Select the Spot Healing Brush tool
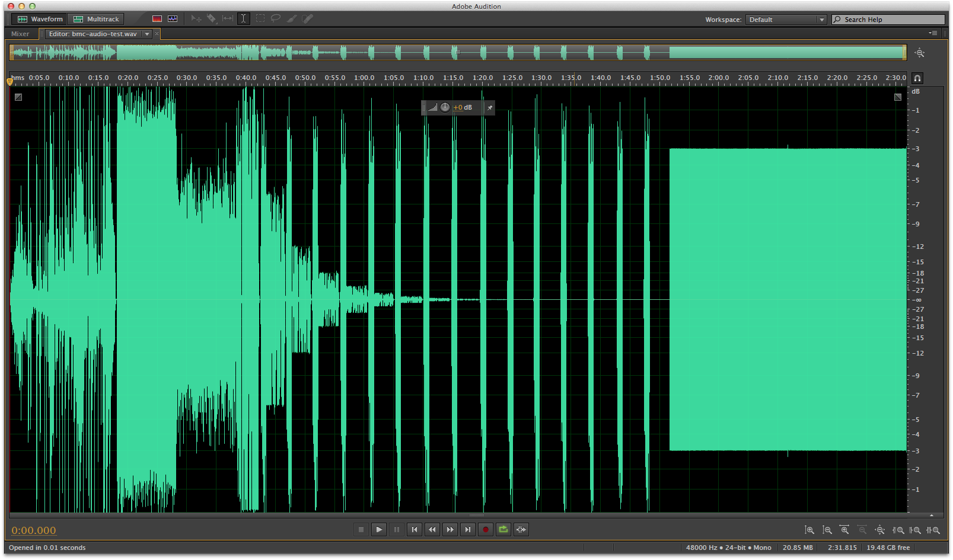The height and width of the screenshot is (560, 953). [x=307, y=19]
